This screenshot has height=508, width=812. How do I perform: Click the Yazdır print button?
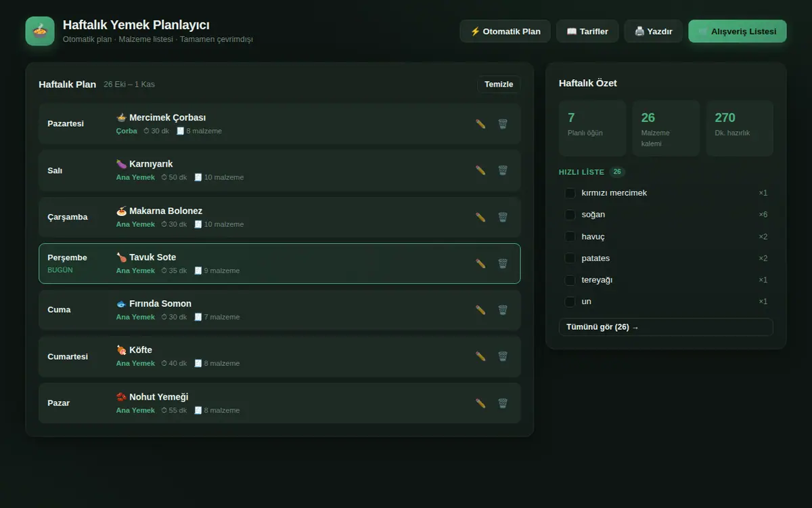654,31
